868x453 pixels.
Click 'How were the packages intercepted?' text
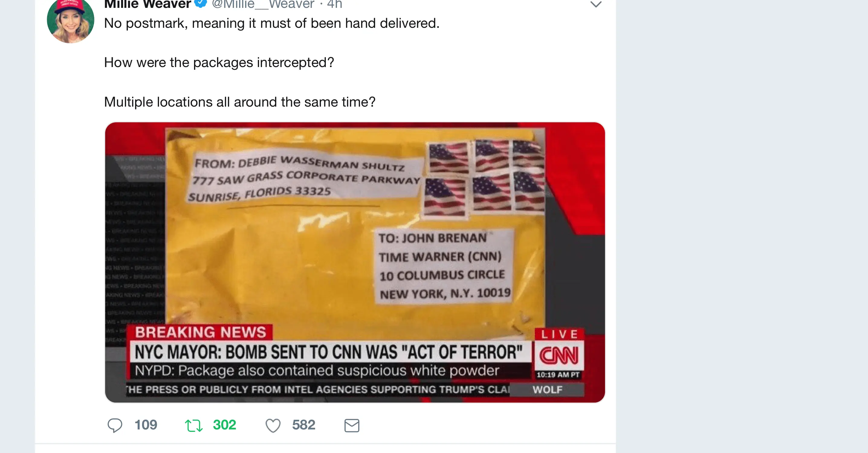[219, 63]
